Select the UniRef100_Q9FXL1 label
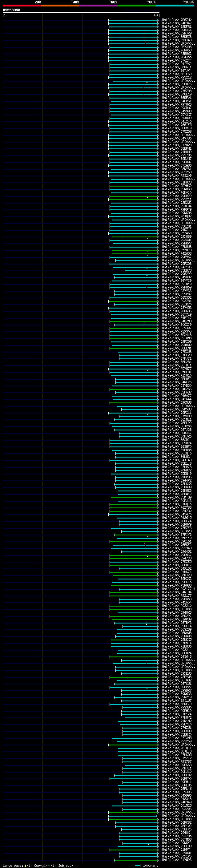The width and height of the screenshot is (197, 868). click(x=177, y=413)
